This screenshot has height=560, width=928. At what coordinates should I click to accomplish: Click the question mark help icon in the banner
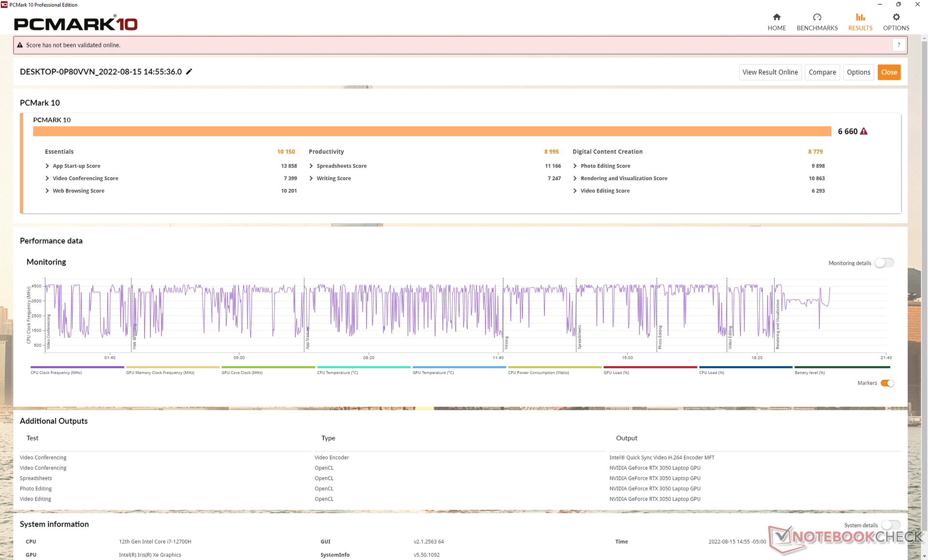pos(899,45)
